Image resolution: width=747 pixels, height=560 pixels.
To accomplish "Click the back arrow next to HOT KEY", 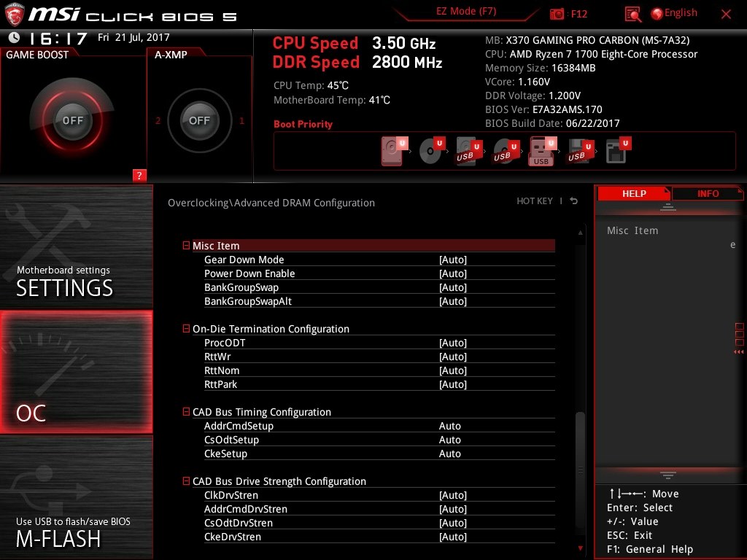I will [x=573, y=201].
